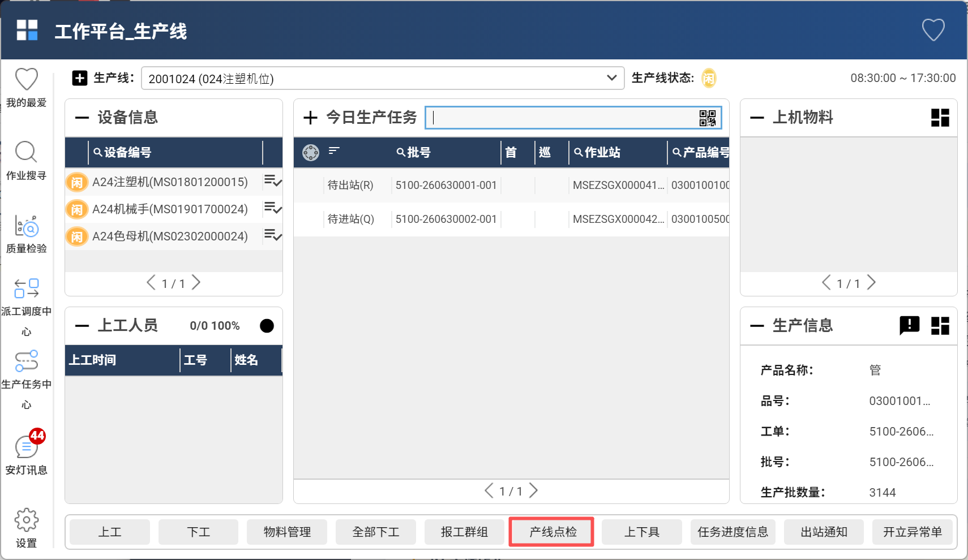Select device A24注塑机(MS01801200015)
This screenshot has width=968, height=560.
pyautogui.click(x=170, y=182)
